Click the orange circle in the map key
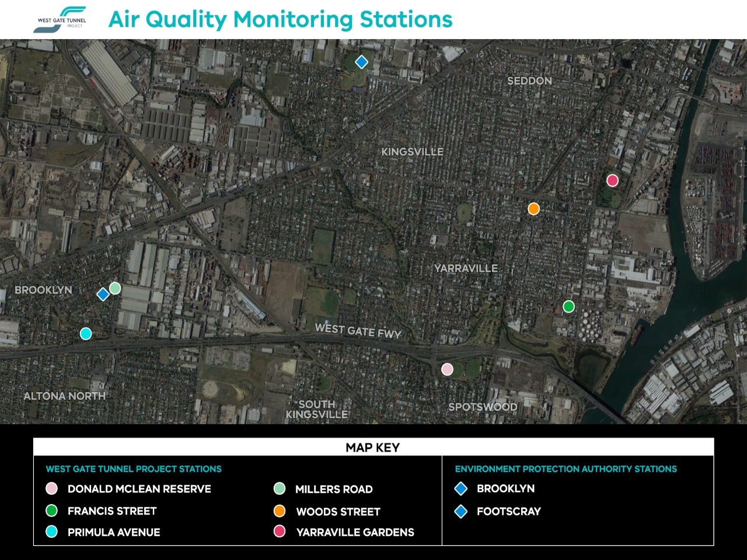Viewport: 747px width, 560px height. tap(280, 511)
